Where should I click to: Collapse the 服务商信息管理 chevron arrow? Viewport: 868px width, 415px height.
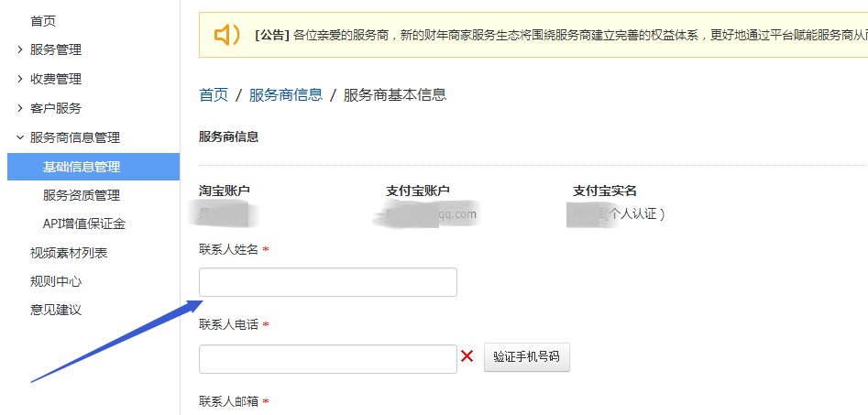20,137
